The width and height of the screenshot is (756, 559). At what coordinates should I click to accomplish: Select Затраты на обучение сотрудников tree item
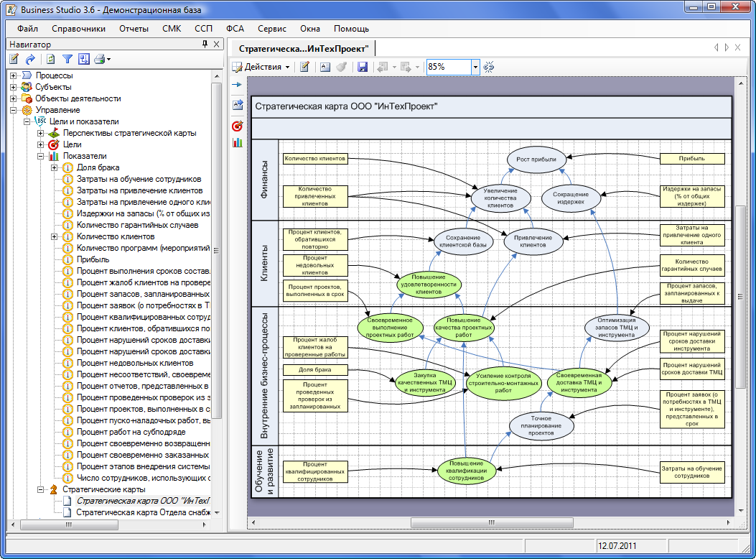(x=139, y=180)
